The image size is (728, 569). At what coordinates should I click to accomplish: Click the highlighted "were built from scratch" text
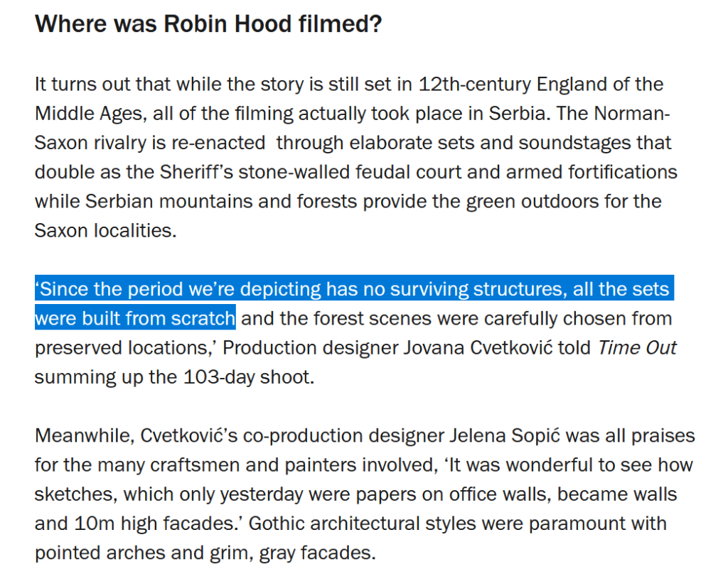point(135,318)
